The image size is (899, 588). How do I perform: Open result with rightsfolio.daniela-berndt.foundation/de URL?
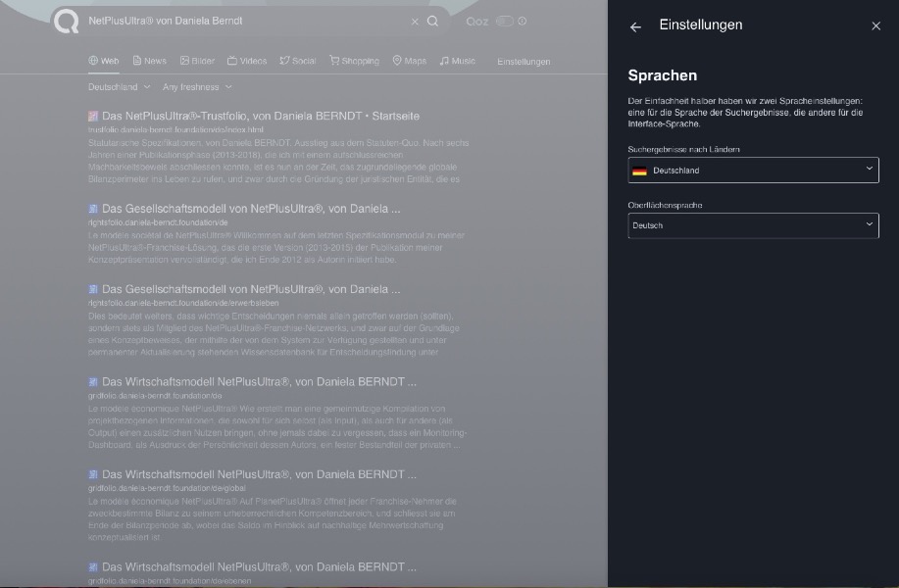(x=251, y=209)
